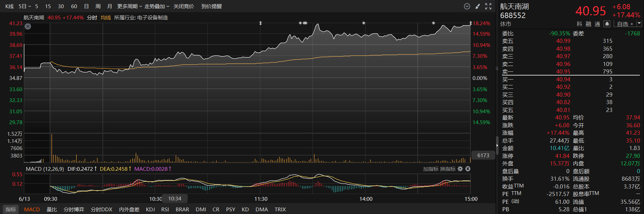Select the brush drawing tool icon
644x214 pixels.
[x=478, y=6]
